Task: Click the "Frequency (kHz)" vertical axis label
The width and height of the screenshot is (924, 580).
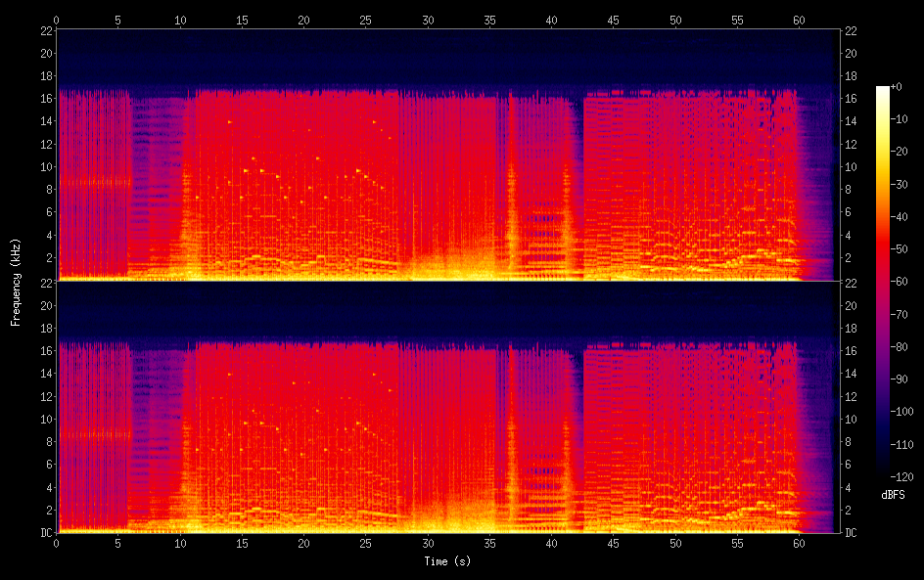Action: click(16, 281)
